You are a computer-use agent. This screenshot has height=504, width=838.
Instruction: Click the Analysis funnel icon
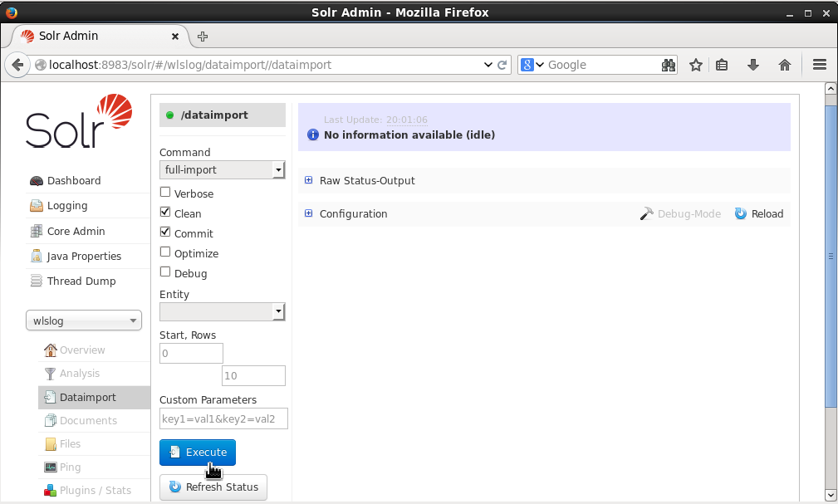pyautogui.click(x=50, y=374)
